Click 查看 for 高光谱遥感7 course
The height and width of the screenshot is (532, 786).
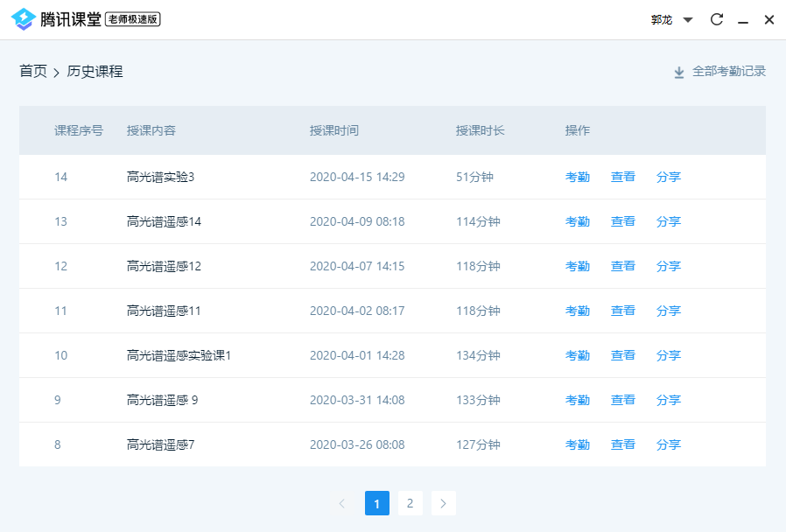[623, 444]
